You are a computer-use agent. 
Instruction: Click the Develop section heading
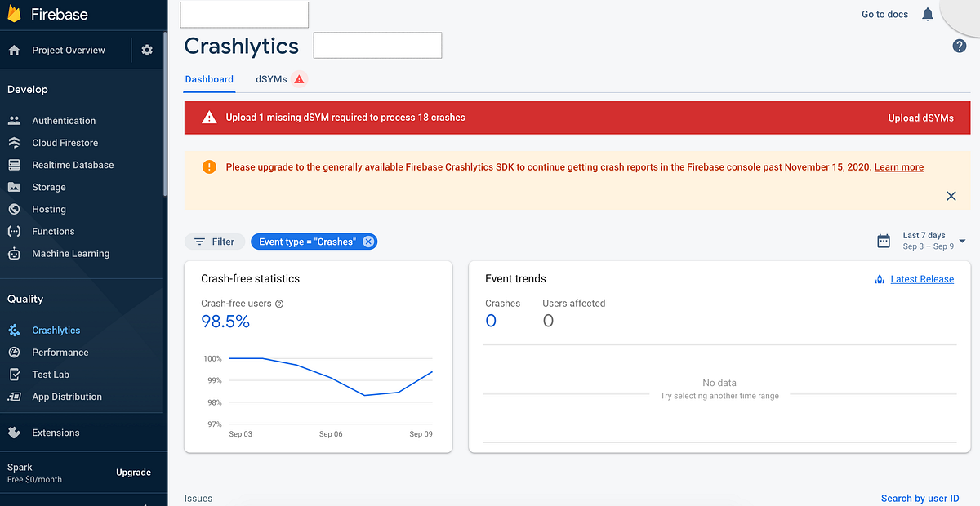28,90
